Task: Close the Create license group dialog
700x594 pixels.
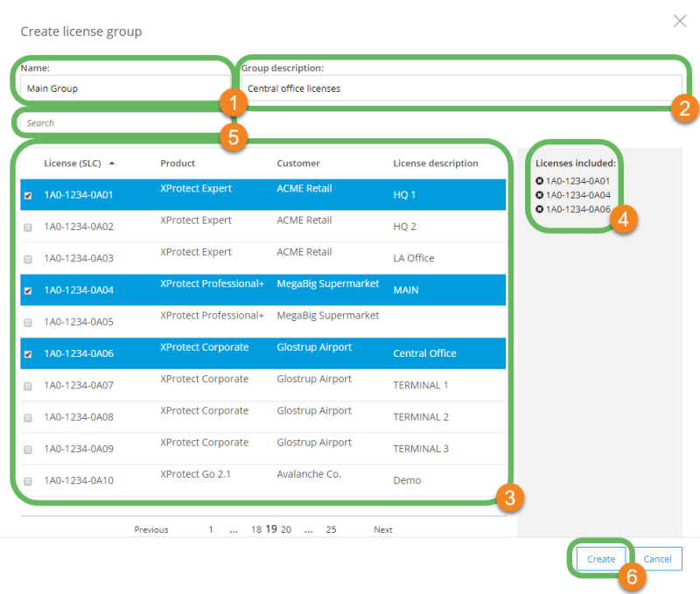Action: coord(680,21)
